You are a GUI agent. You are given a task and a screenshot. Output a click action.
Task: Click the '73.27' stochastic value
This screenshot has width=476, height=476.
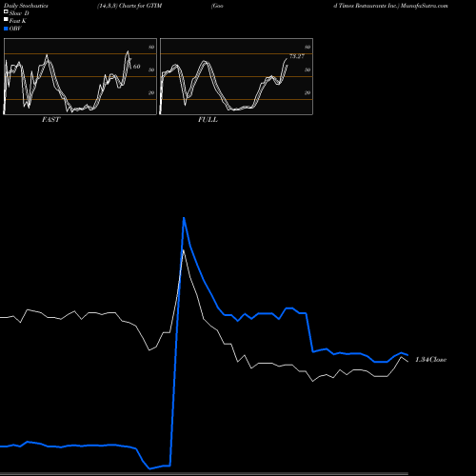click(297, 56)
